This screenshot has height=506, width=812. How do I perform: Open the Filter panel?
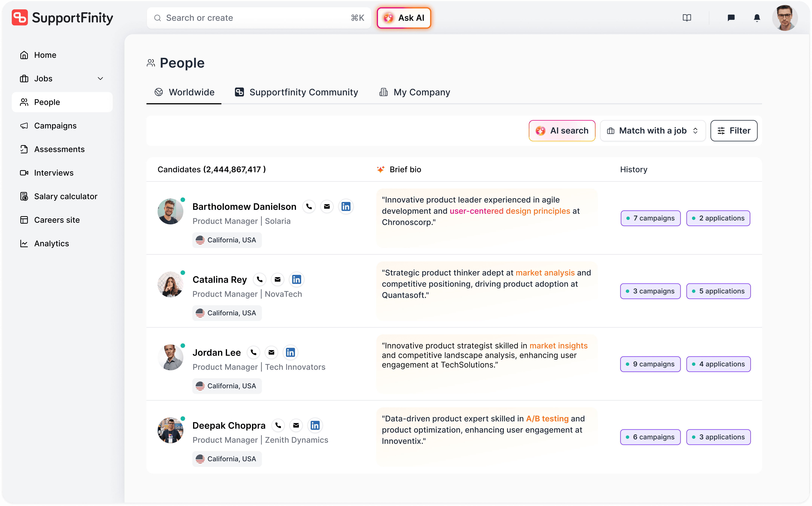point(734,131)
